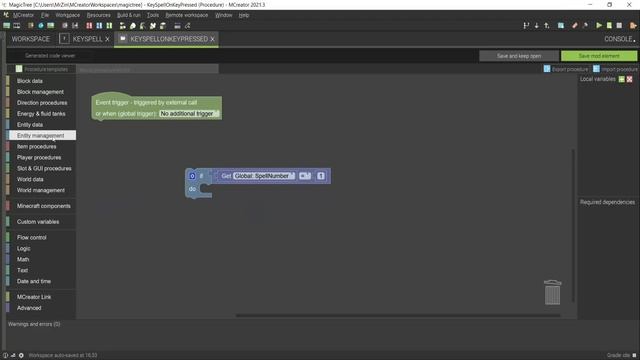This screenshot has width=640, height=360.
Task: Select Player procedures category
Action: [41, 157]
